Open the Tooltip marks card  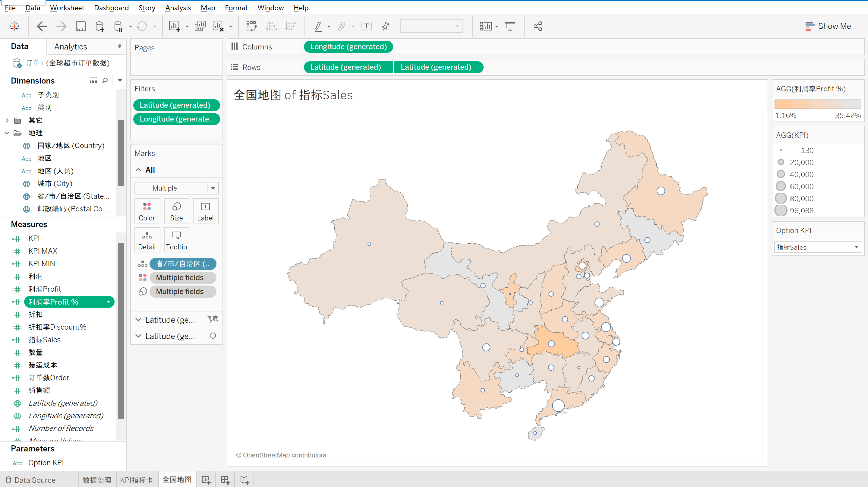point(176,240)
